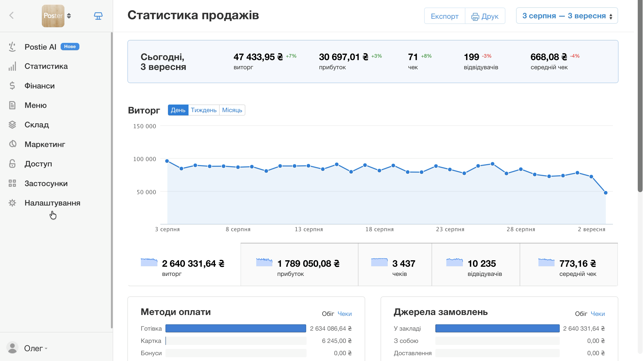Open the Postie AI menu item
The width and height of the screenshot is (644, 361).
(x=40, y=47)
